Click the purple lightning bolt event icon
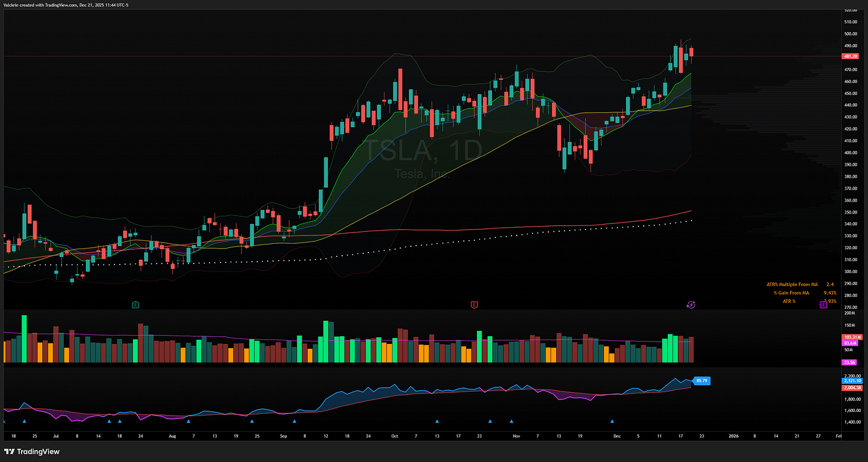 690,305
